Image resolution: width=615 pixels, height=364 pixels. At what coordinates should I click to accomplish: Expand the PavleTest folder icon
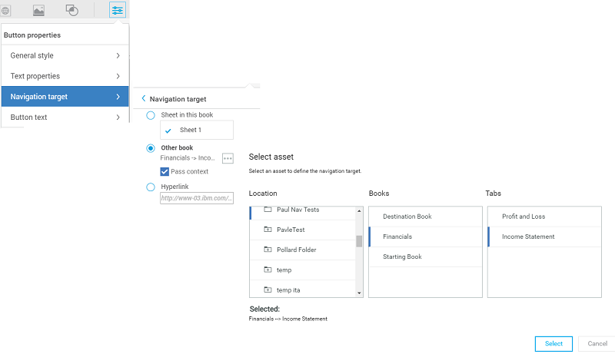coord(268,230)
